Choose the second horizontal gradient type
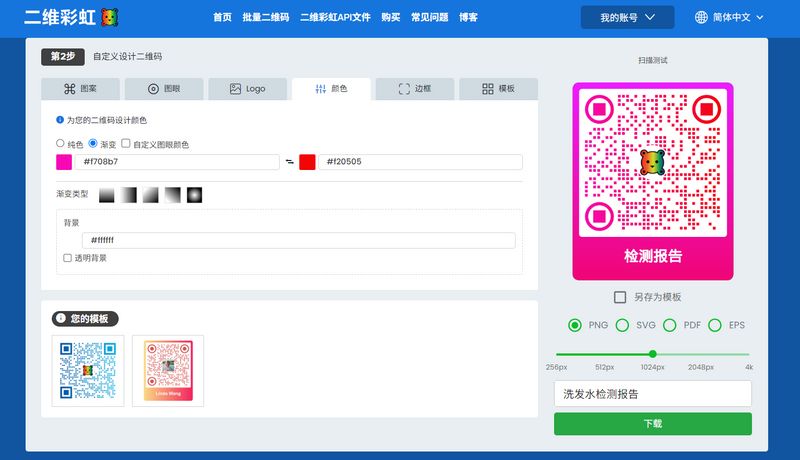 129,195
